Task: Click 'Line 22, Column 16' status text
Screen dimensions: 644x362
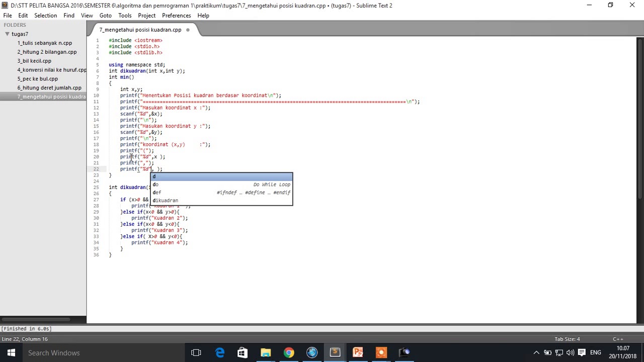Action: [x=25, y=339]
